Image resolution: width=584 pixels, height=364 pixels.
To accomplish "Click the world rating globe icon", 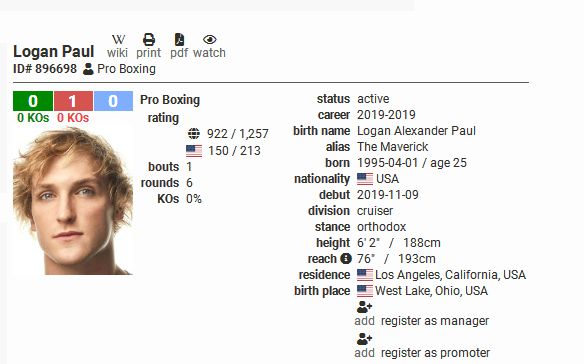I will point(194,133).
